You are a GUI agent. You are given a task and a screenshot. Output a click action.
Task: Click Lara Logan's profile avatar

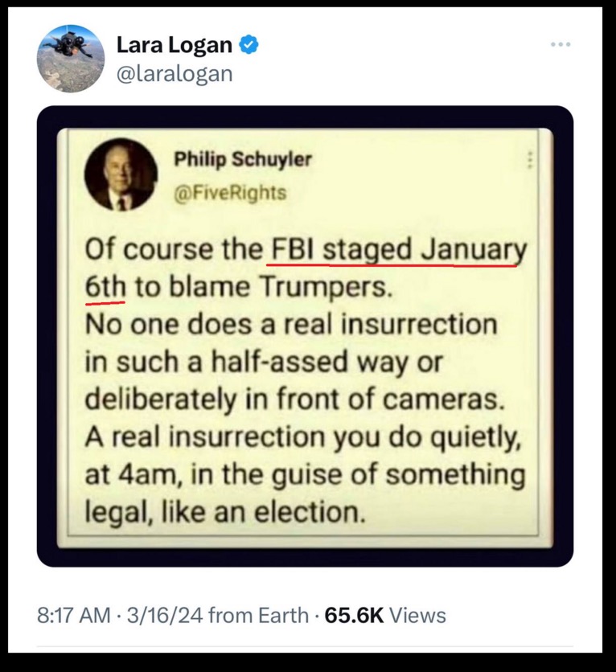point(71,58)
